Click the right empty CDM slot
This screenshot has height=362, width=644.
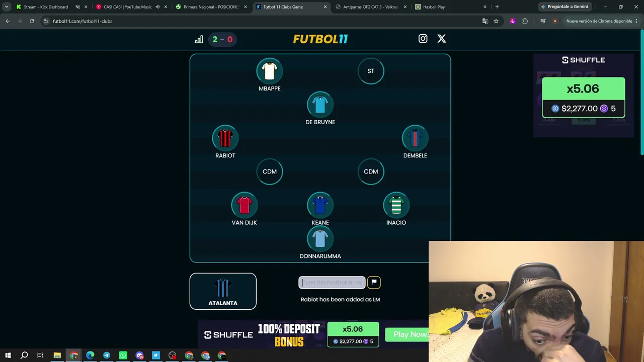371,171
